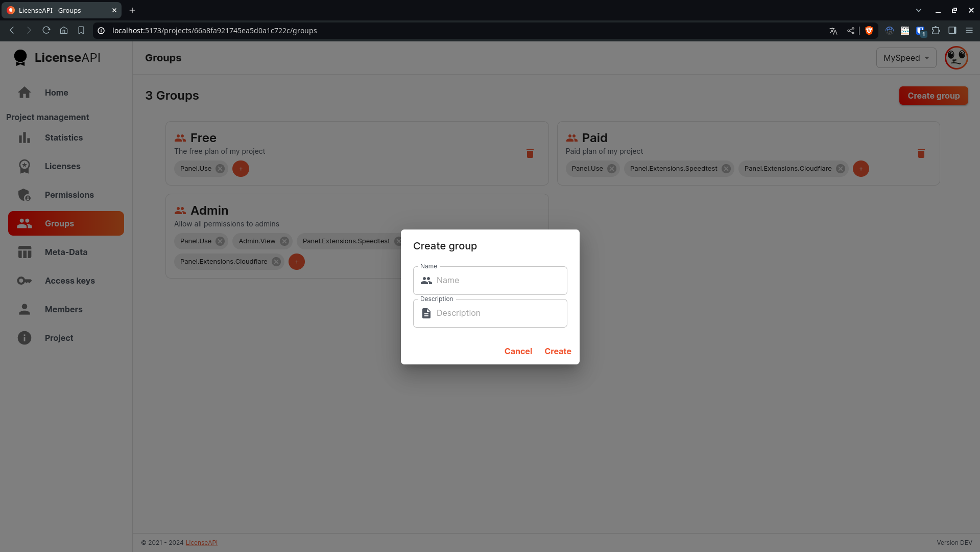Image resolution: width=980 pixels, height=552 pixels.
Task: Remove Admin.View chip from Admin group
Action: coord(284,241)
